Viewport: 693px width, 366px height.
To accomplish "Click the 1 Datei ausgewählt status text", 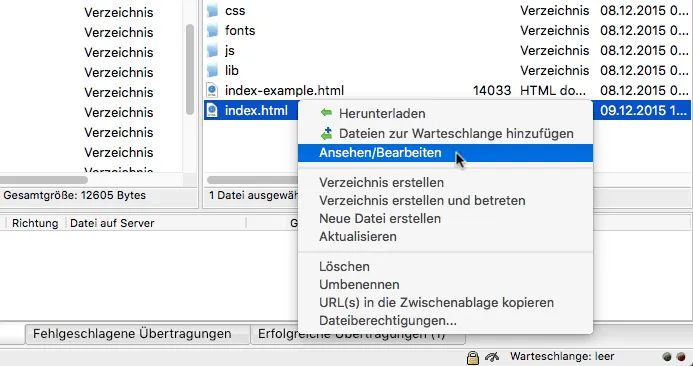I will click(254, 195).
